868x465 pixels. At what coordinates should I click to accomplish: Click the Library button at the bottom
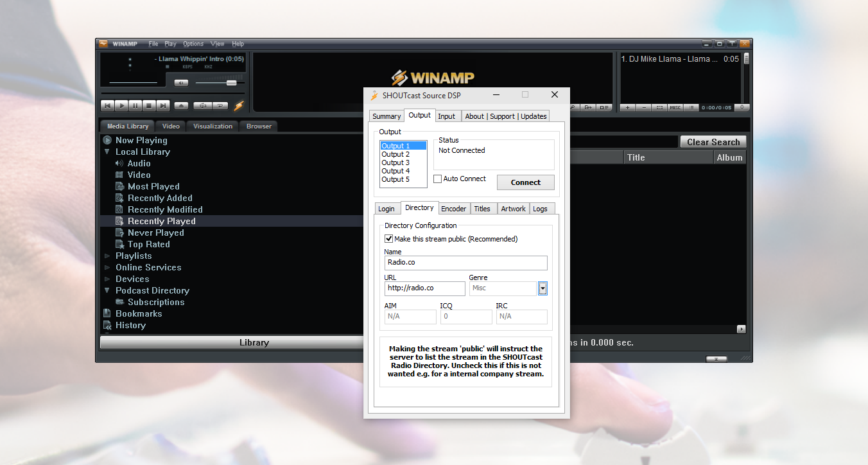click(x=233, y=342)
